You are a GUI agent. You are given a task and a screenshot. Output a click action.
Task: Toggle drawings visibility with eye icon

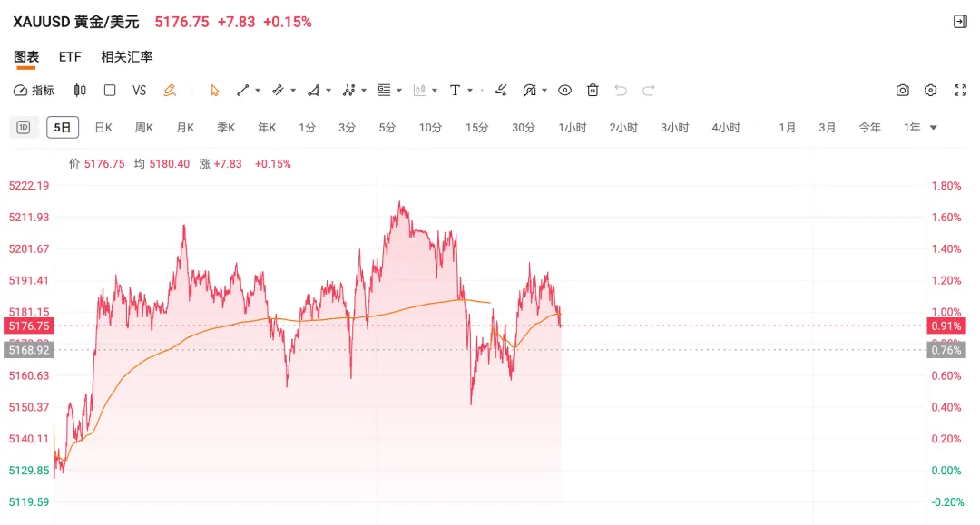[564, 90]
